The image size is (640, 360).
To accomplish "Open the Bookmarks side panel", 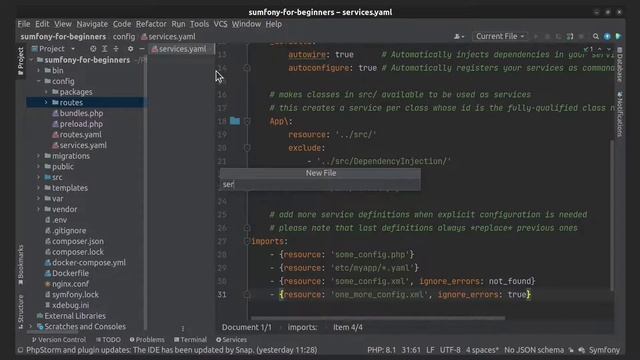I will tap(21, 265).
